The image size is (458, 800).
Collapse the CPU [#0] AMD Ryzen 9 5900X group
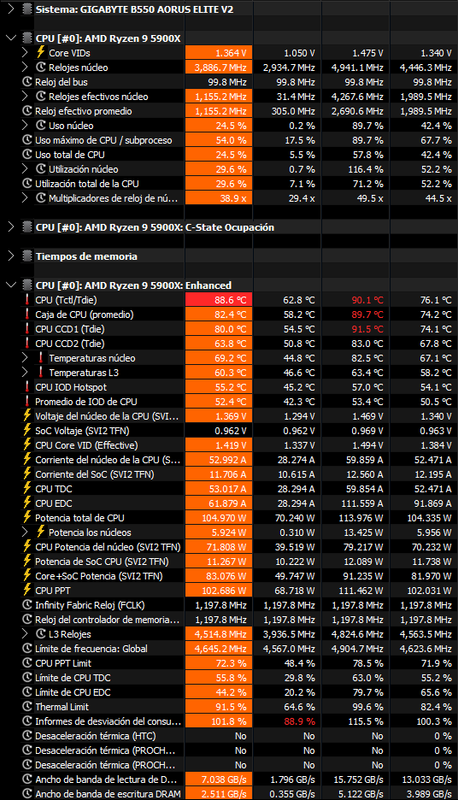point(11,38)
